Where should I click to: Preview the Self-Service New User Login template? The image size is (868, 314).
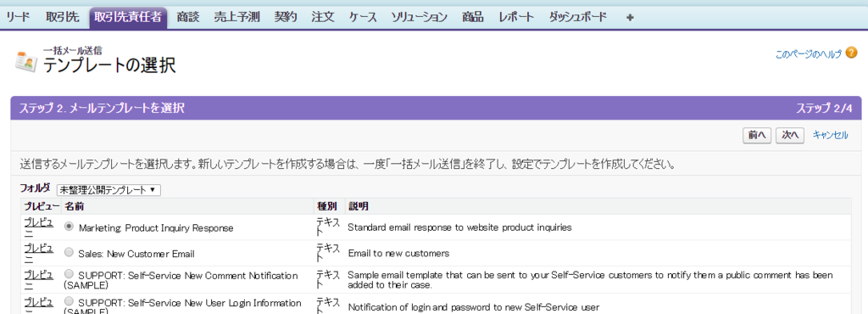[39, 306]
